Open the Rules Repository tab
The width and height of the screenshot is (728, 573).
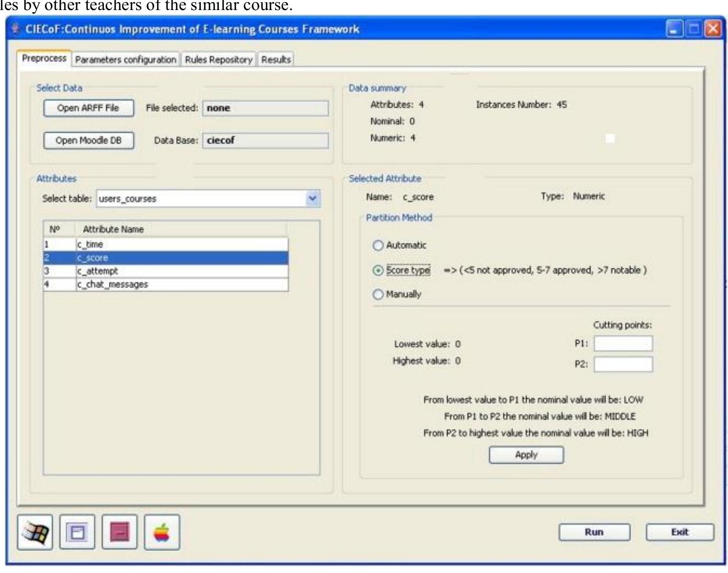(x=219, y=59)
